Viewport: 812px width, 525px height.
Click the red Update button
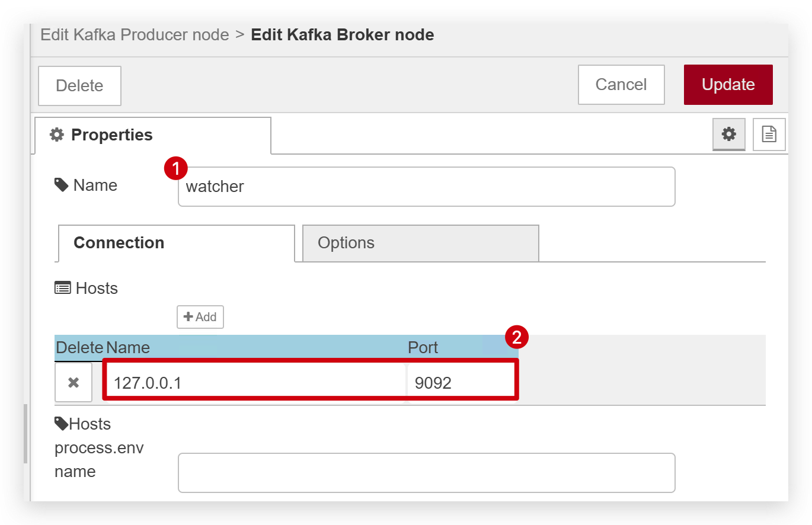(728, 85)
